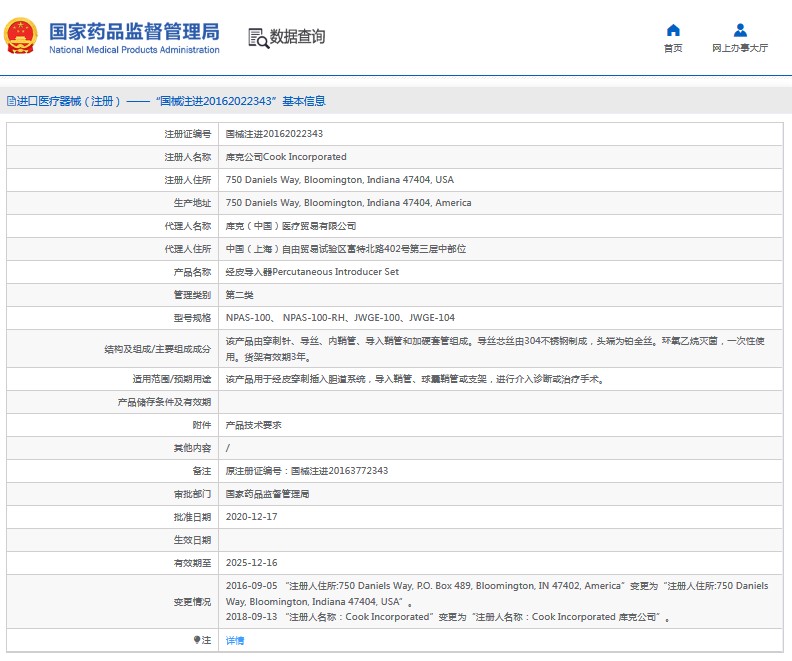Click the national emblem logo
The width and height of the screenshot is (792, 661).
tap(21, 36)
